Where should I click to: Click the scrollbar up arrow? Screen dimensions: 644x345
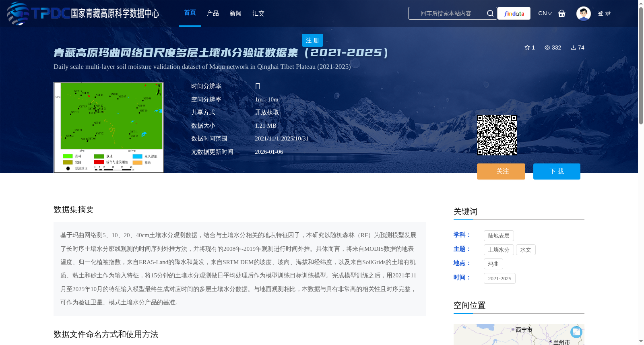click(641, 3)
